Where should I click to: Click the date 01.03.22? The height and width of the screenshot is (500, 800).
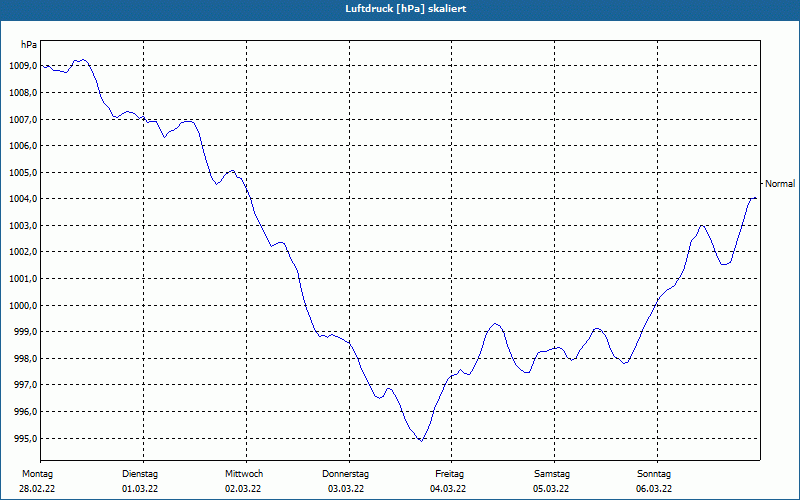(x=140, y=489)
